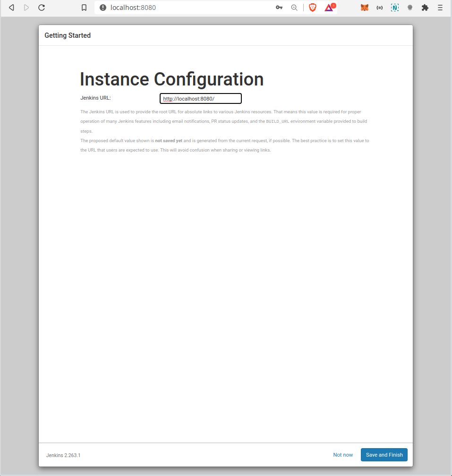452x476 pixels.
Task: Click the Jenkins 2.263.1 version text
Action: 63,455
